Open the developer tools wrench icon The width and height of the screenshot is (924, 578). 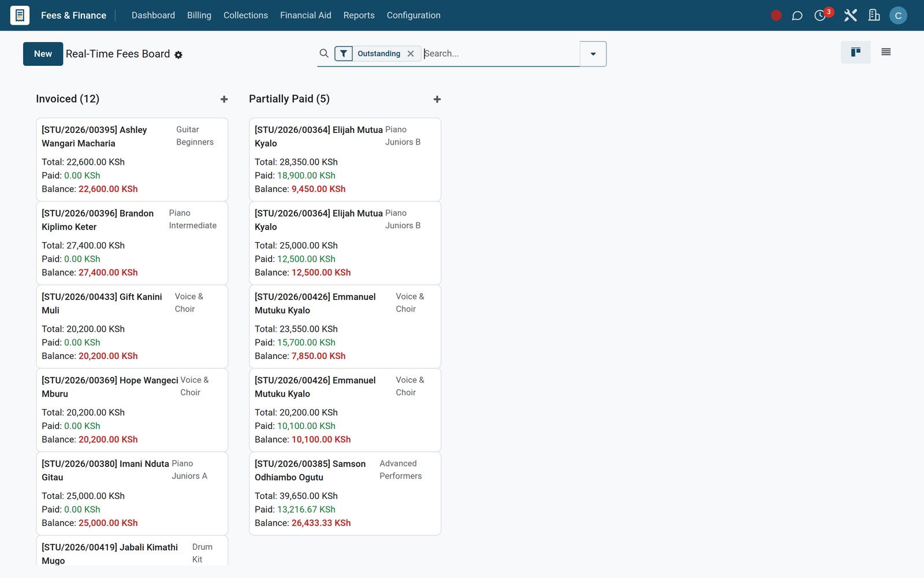(850, 16)
